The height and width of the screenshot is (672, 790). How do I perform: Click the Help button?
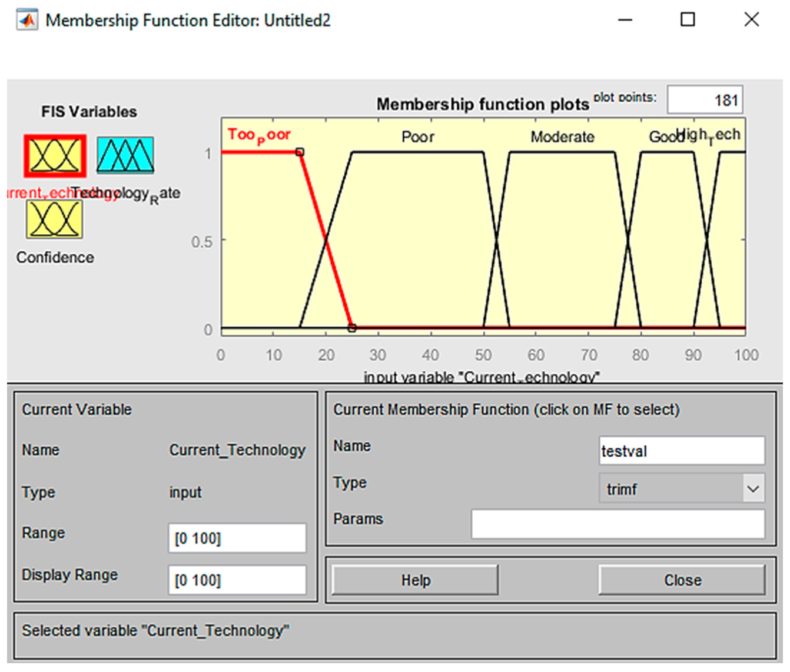coord(415,580)
